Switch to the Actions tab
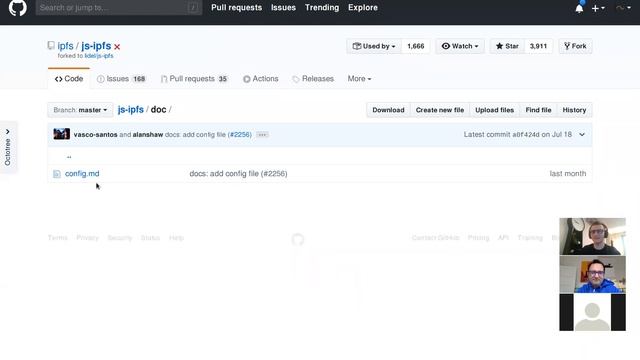640x360 pixels. (260, 79)
